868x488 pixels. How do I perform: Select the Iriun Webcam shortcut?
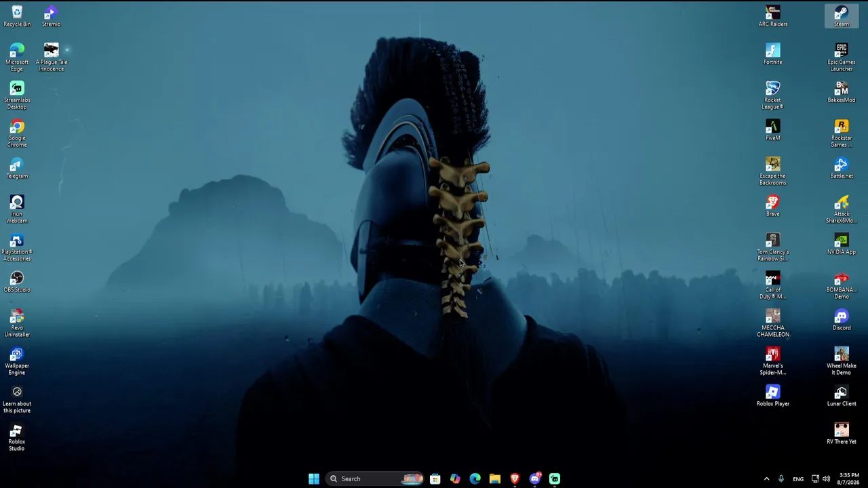pos(17,209)
